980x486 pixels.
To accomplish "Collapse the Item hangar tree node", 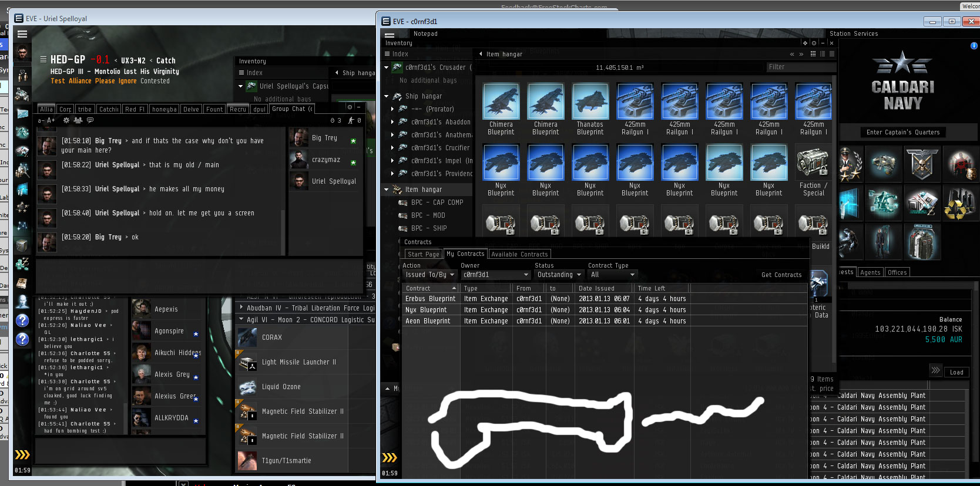I will 386,190.
